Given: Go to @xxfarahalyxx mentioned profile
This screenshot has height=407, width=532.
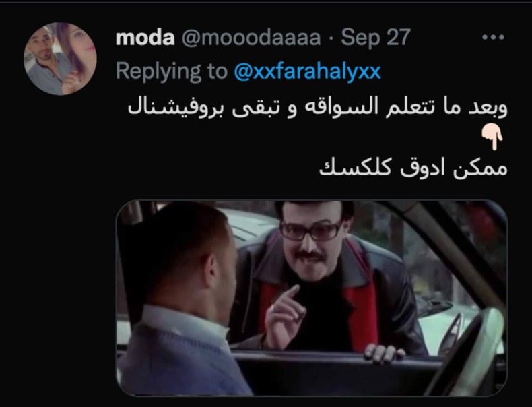Looking at the screenshot, I should [307, 71].
